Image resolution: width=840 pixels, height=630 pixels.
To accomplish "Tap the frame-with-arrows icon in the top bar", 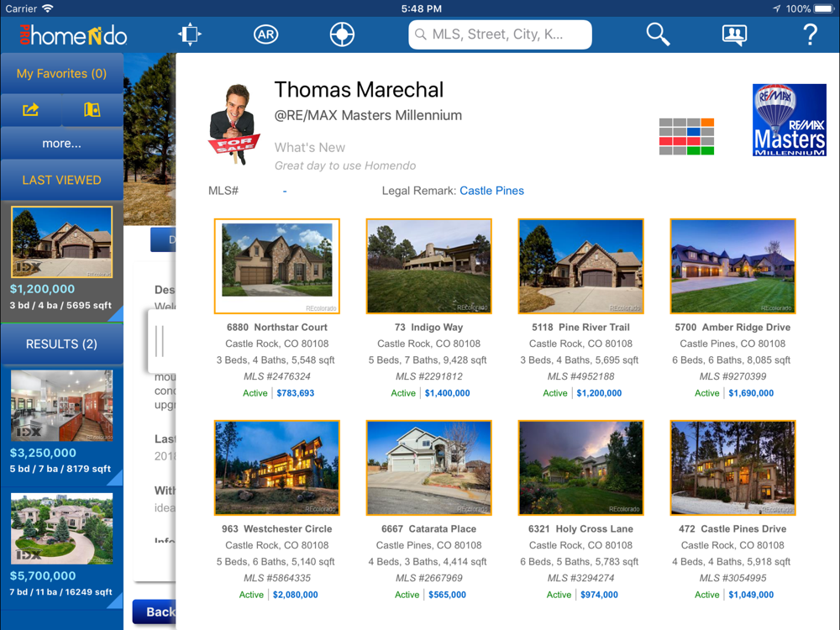I will (190, 34).
